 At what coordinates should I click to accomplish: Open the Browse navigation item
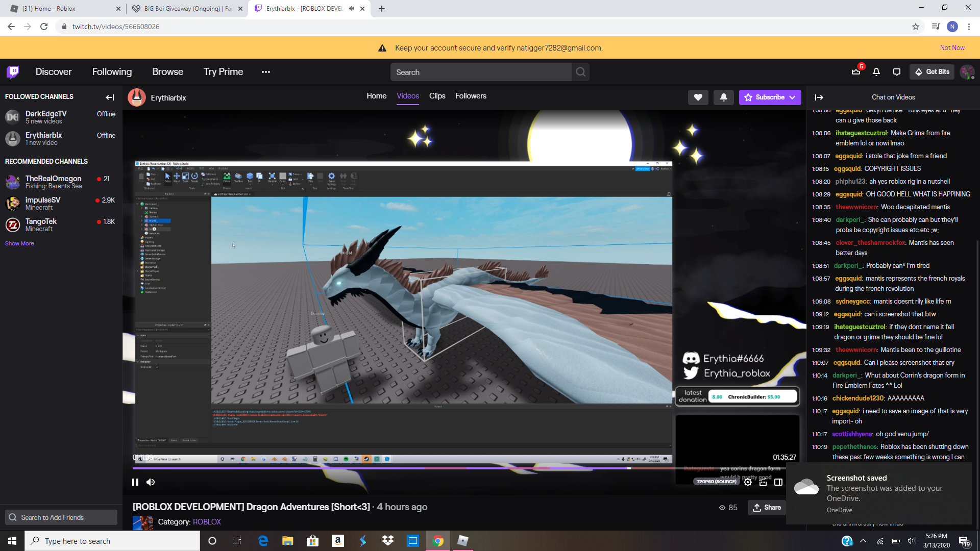167,72
